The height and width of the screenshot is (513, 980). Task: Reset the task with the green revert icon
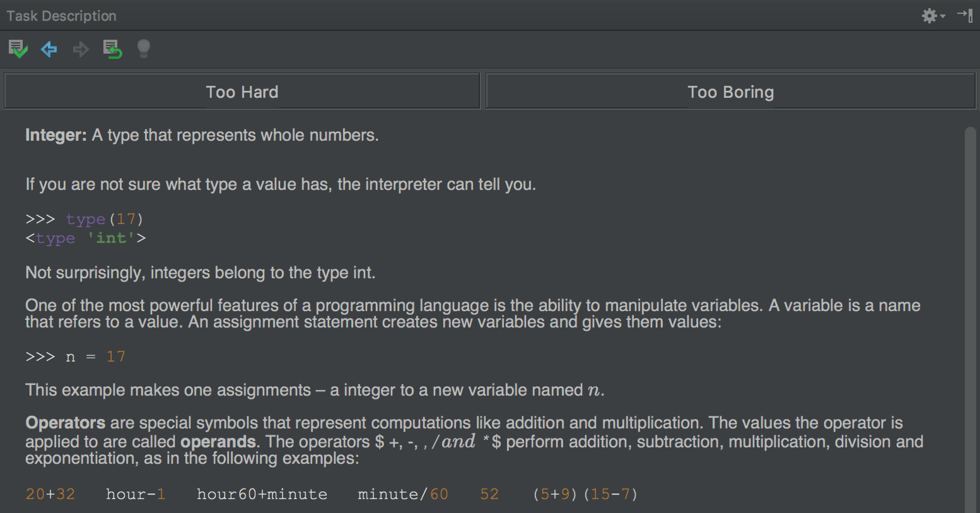click(112, 49)
